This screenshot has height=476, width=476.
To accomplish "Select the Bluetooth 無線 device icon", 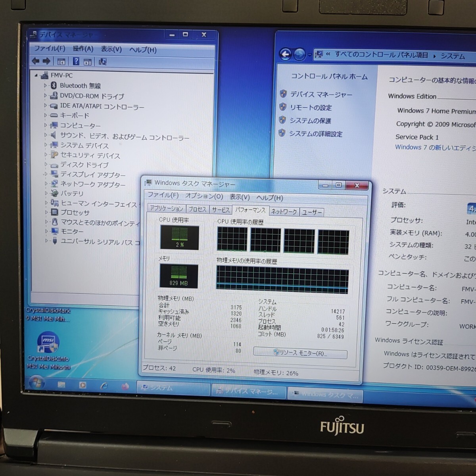I will (x=54, y=85).
